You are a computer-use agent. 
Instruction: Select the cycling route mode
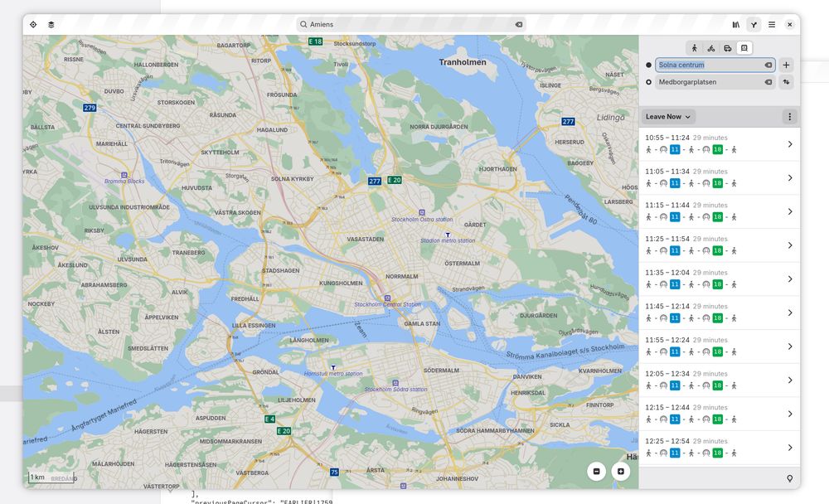710,47
